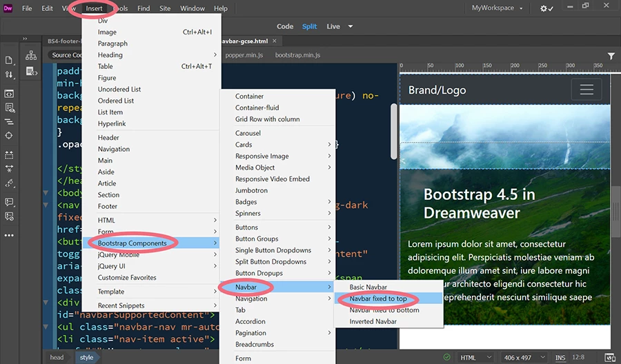Viewport: 621px width, 364px height.
Task: Click the site structure tree icon
Action: tap(31, 55)
